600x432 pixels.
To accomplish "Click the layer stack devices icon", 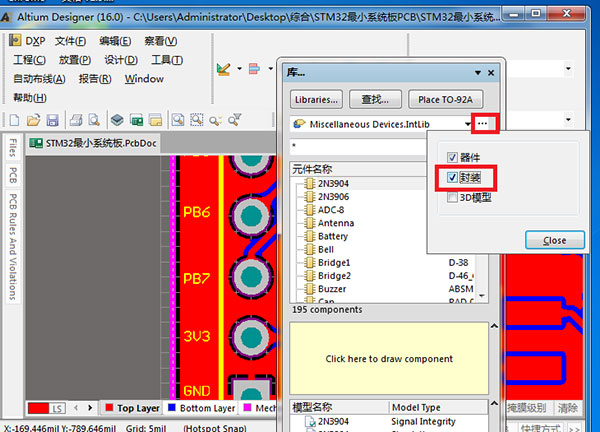I will point(117,120).
